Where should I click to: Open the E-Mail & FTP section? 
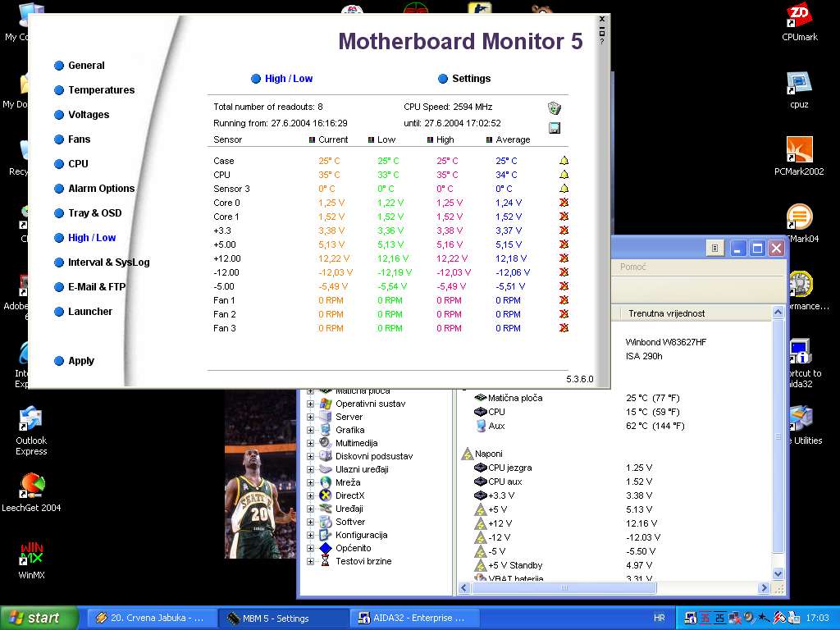tap(89, 287)
